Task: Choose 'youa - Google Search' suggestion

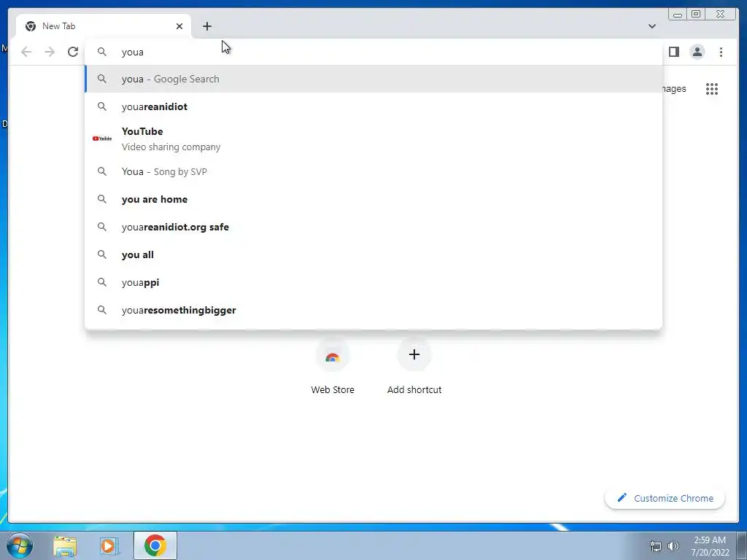Action: [373, 79]
